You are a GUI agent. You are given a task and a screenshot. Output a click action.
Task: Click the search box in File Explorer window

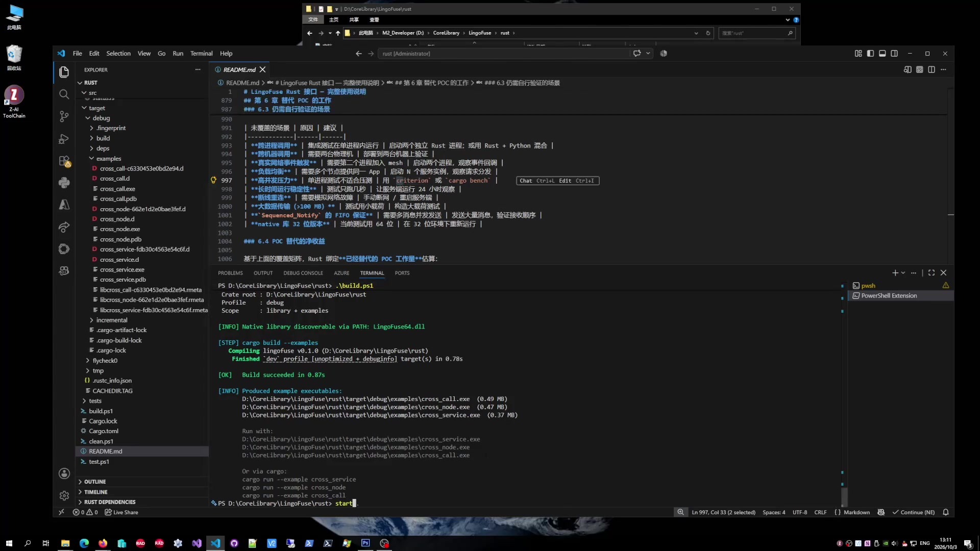click(x=756, y=33)
